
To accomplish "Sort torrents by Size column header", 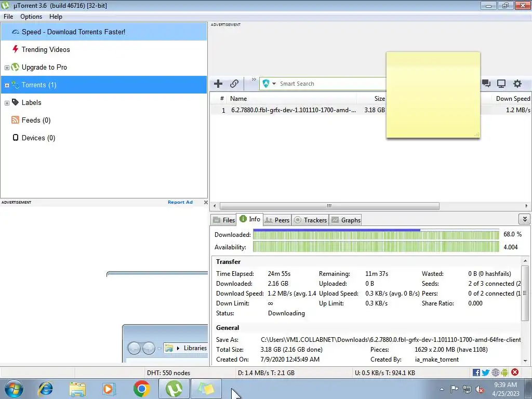I will tap(371, 99).
